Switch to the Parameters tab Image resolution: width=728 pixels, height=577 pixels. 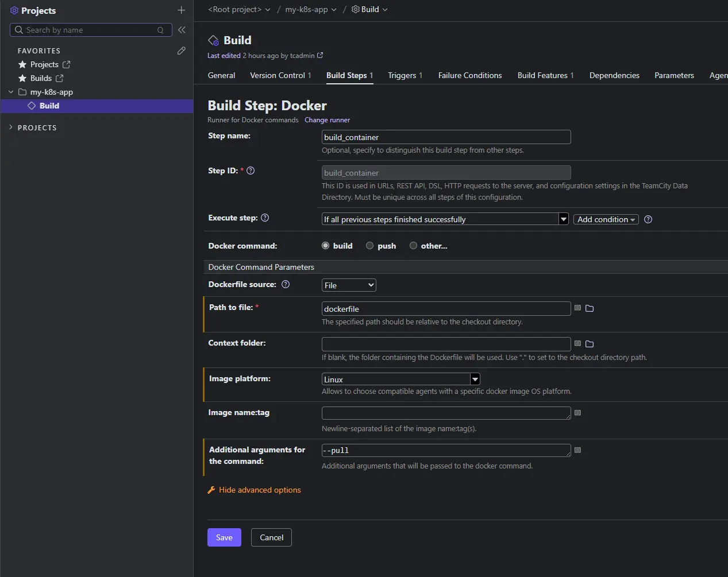click(674, 75)
